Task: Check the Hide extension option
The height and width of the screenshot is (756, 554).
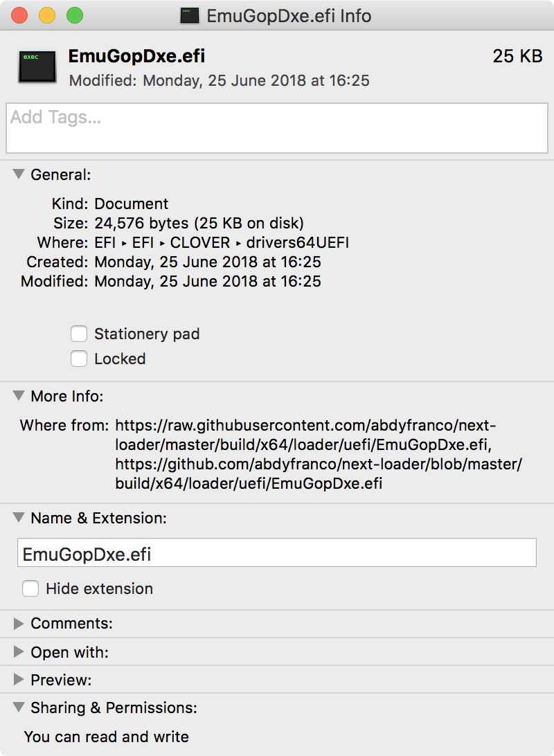Action: click(x=30, y=589)
